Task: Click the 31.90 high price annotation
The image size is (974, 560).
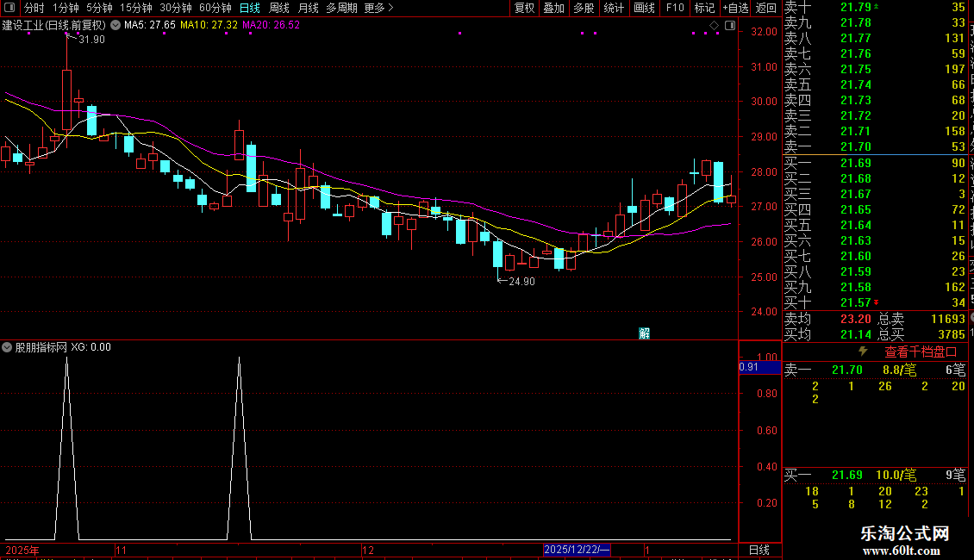Action: click(91, 39)
